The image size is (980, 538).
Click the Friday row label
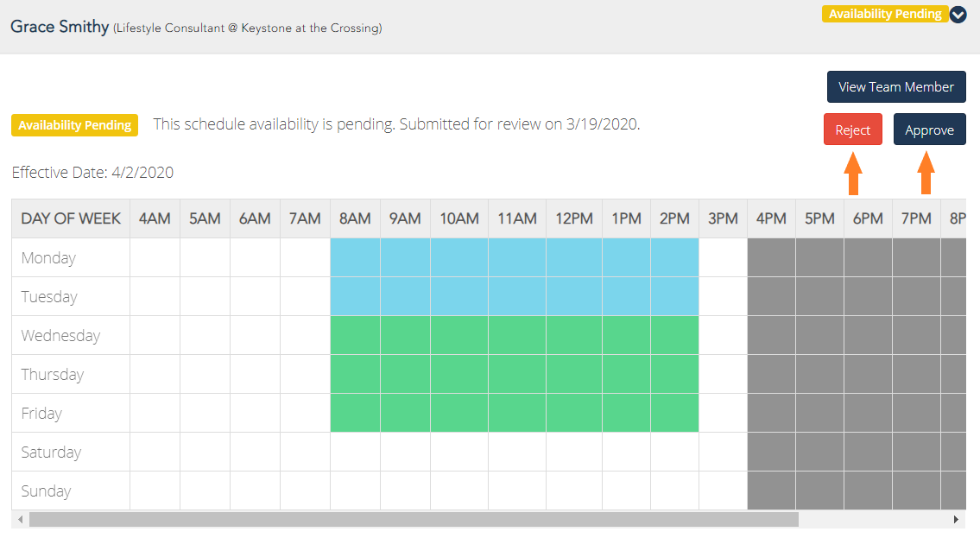41,413
